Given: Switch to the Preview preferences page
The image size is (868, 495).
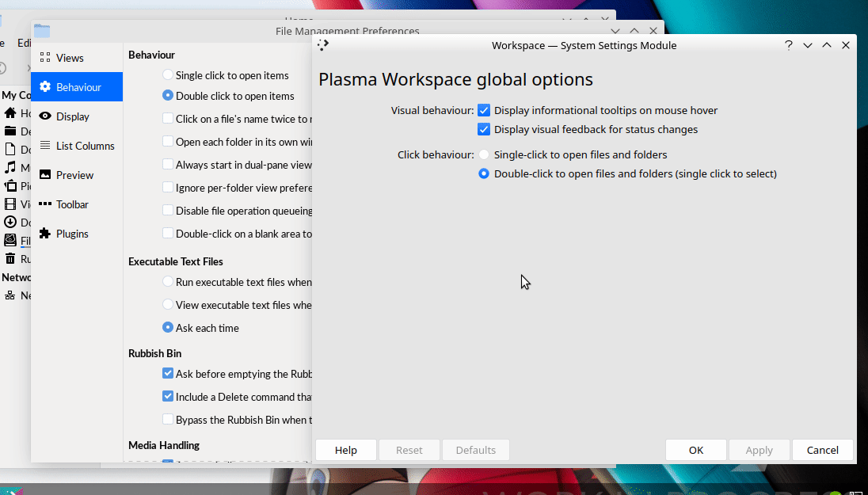Looking at the screenshot, I should [x=77, y=175].
